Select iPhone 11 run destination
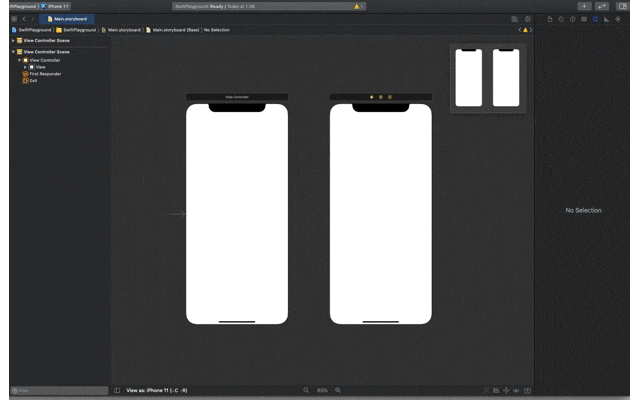The image size is (640, 400). pos(55,7)
